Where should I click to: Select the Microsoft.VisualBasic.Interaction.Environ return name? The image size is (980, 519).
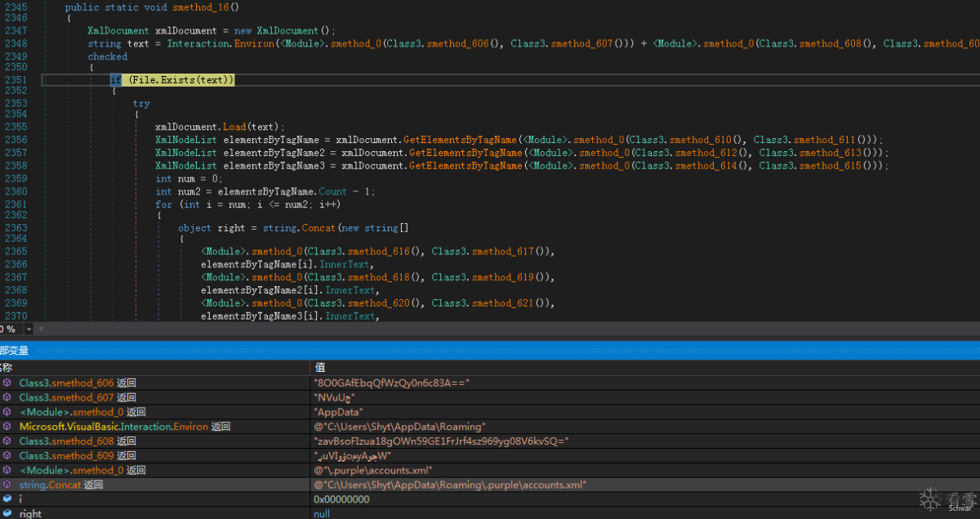pos(125,427)
